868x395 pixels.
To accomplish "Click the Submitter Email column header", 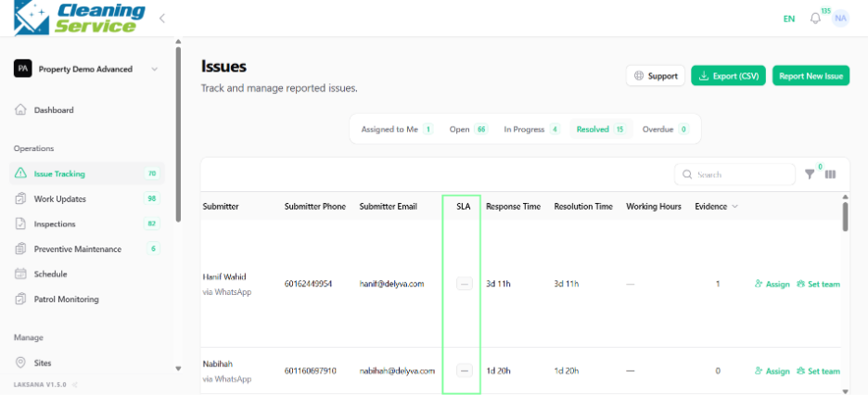I will [x=388, y=207].
